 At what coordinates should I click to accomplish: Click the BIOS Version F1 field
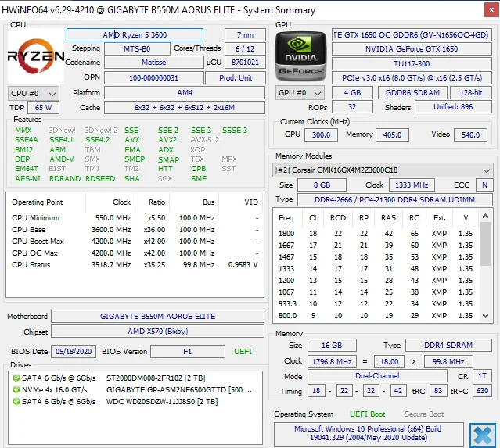pos(188,352)
